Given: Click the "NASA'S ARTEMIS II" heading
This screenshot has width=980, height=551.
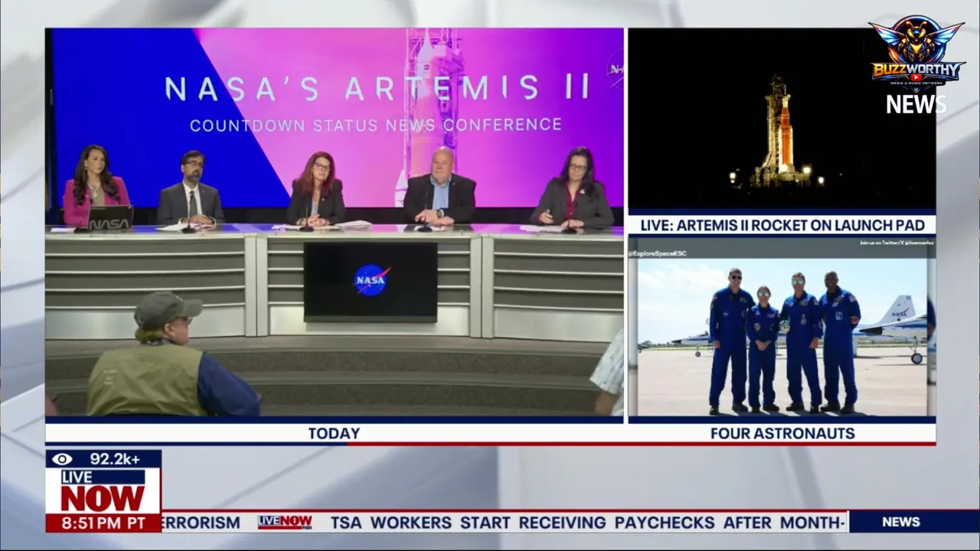Looking at the screenshot, I should (x=377, y=88).
